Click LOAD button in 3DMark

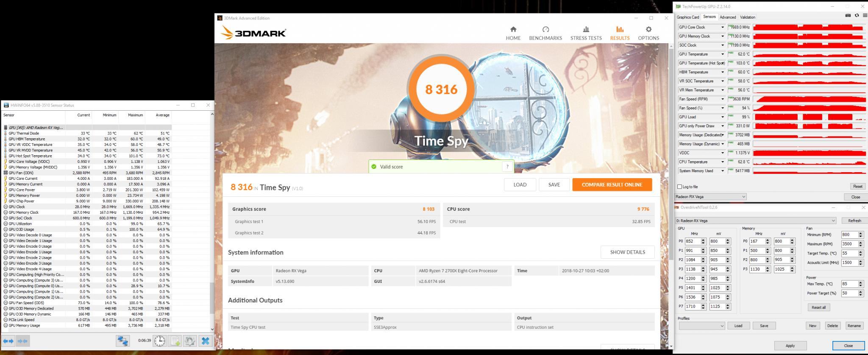coord(520,184)
